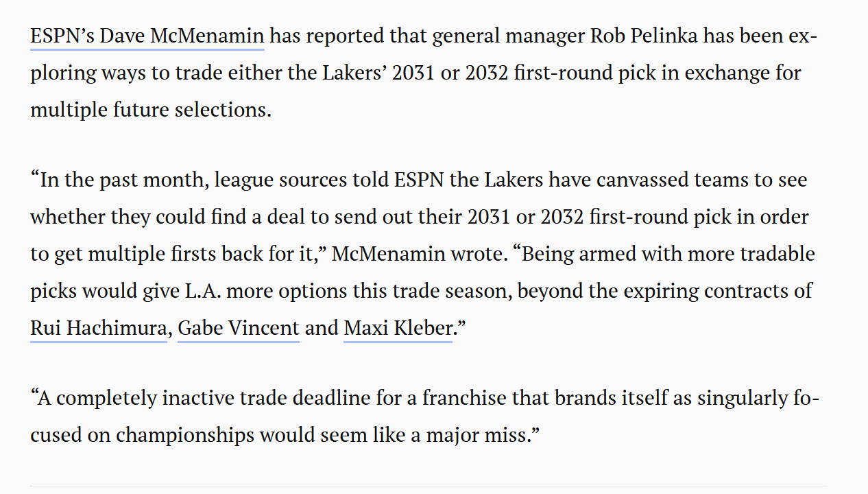
Task: Follow the Maxi Kleber link
Action: [397, 328]
